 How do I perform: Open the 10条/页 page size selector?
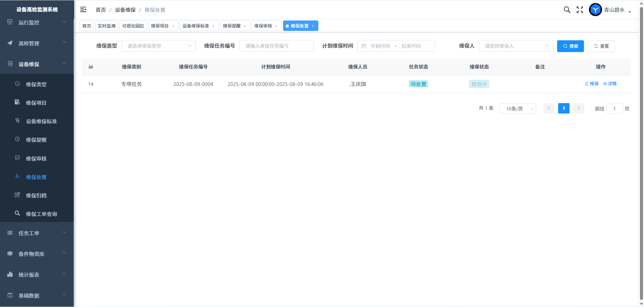click(517, 108)
